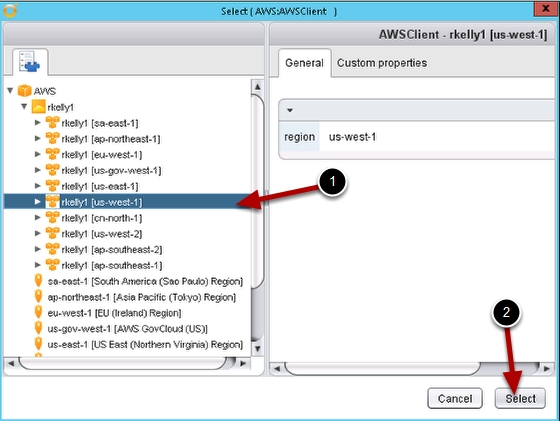Click the Select button
The width and height of the screenshot is (560, 421).
point(520,398)
